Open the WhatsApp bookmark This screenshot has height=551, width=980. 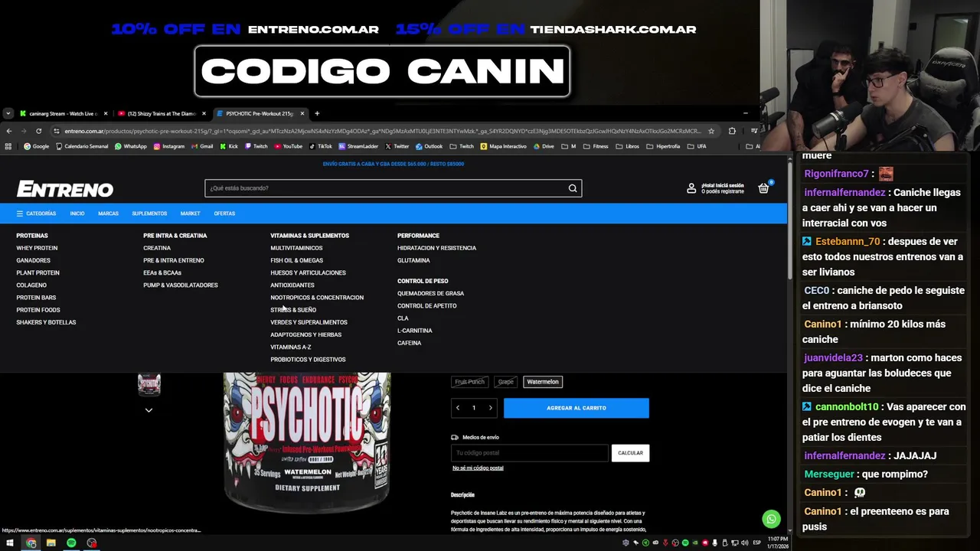click(x=131, y=146)
